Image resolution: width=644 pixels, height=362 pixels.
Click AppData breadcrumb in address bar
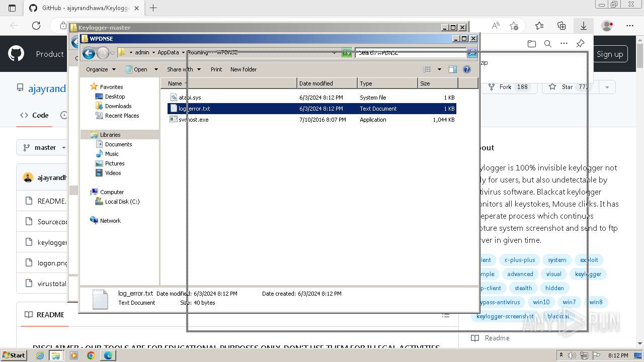coord(168,52)
